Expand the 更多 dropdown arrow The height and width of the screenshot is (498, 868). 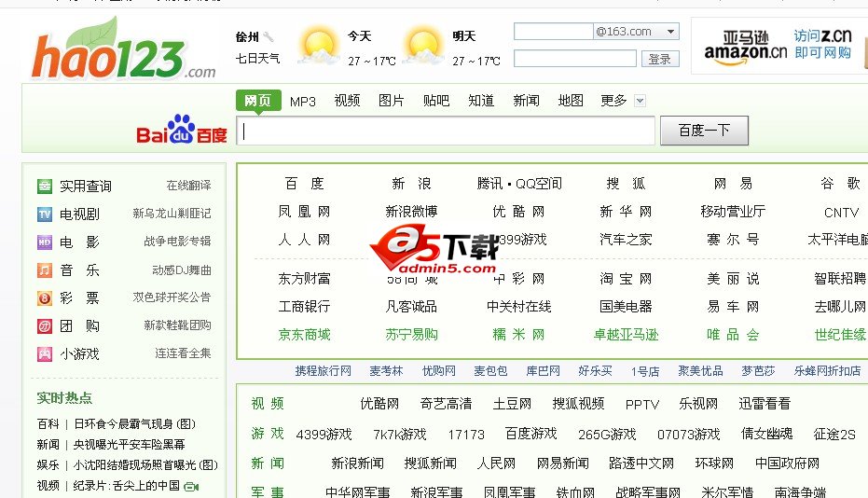click(640, 101)
